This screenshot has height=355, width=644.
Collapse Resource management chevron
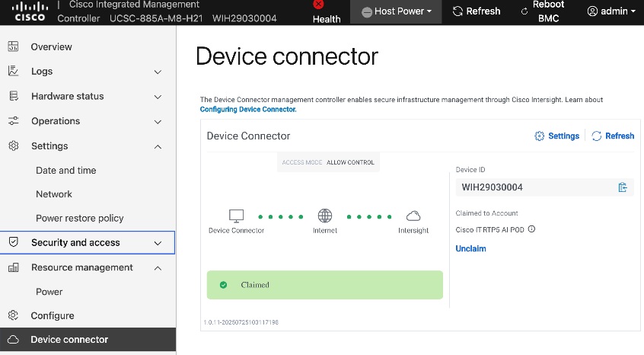[158, 268]
